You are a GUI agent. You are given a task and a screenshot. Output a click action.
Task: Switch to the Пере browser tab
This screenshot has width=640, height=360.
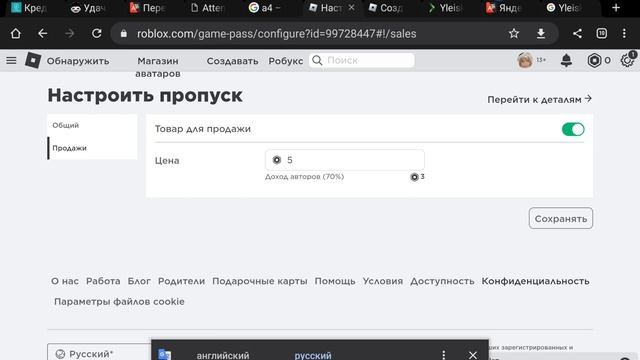pyautogui.click(x=147, y=8)
